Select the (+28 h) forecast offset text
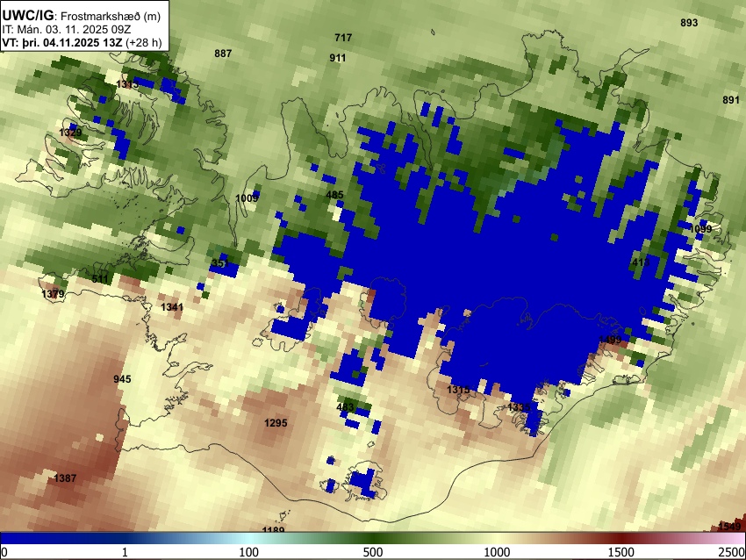This screenshot has width=746, height=560. tap(144, 42)
